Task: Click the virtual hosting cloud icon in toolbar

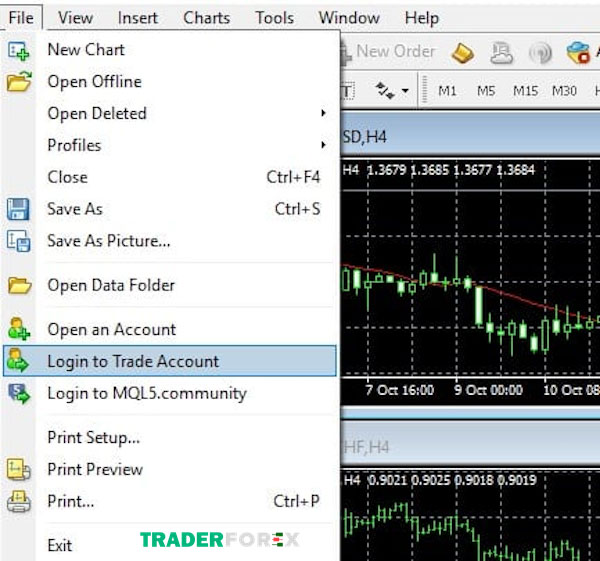Action: [501, 53]
